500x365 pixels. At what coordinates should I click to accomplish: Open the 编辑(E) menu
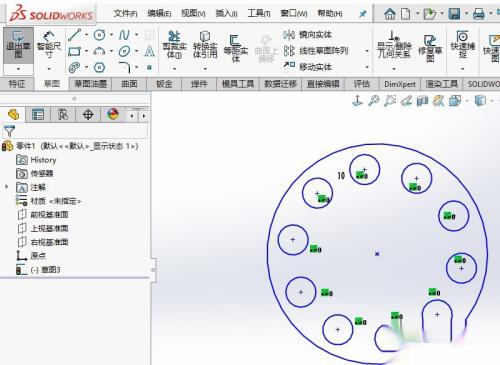click(159, 14)
